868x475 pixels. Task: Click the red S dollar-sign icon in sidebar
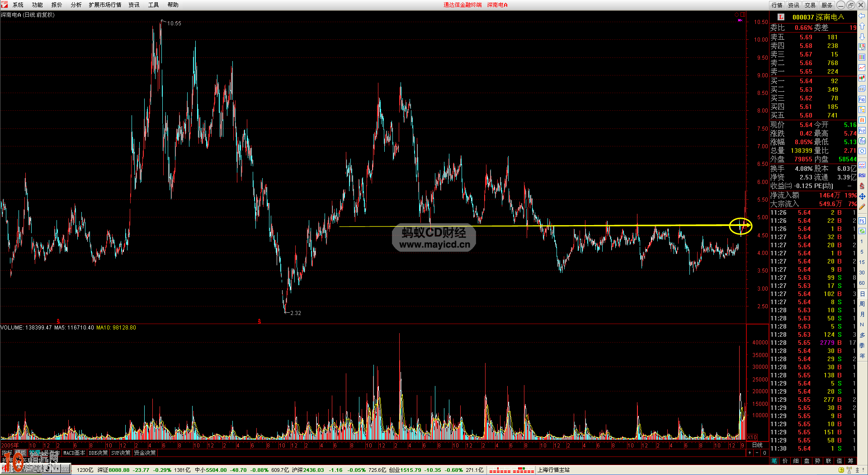click(862, 186)
